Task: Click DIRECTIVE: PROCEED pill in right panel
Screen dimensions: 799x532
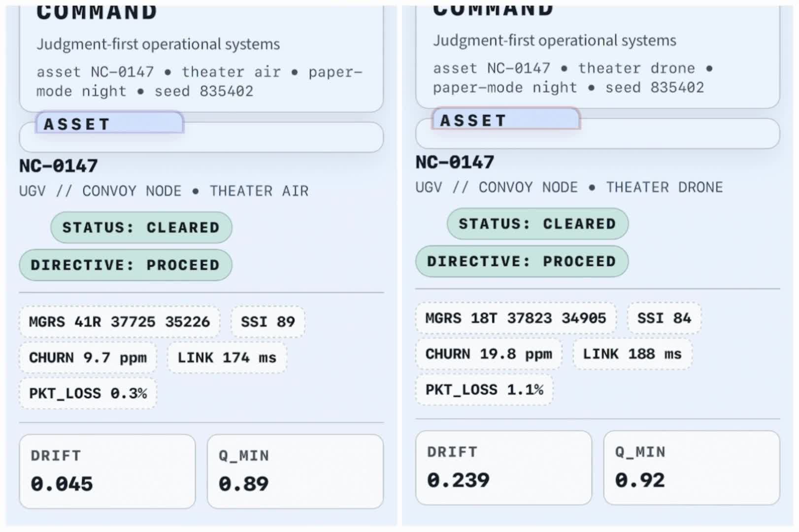Action: (522, 261)
